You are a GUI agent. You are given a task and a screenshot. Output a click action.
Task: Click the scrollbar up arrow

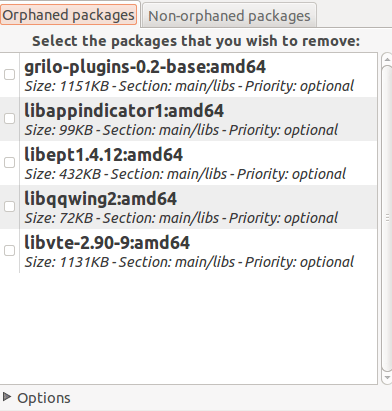387,59
